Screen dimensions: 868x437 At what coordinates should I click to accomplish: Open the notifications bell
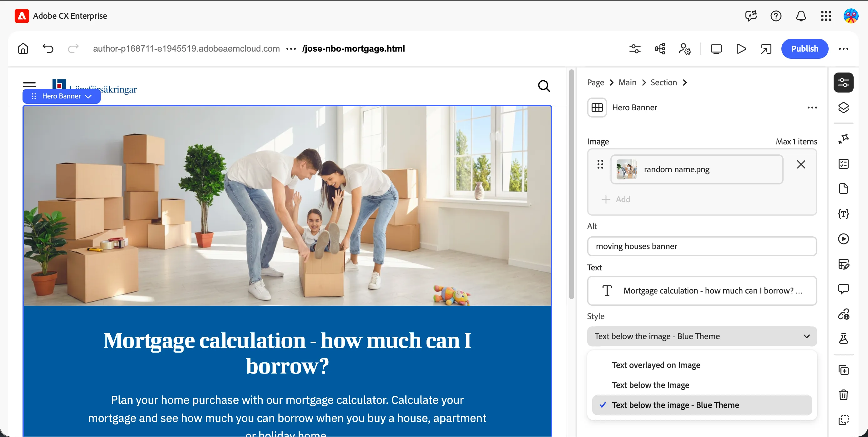point(801,16)
